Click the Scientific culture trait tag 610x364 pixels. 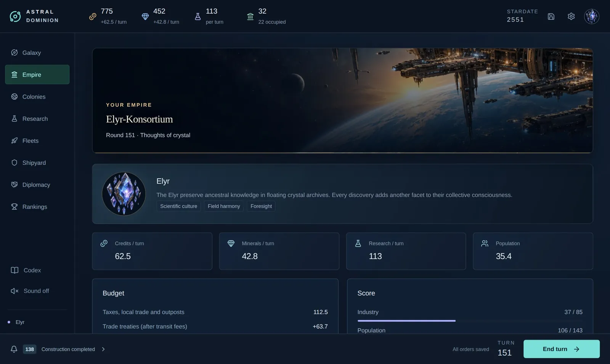tap(178, 206)
